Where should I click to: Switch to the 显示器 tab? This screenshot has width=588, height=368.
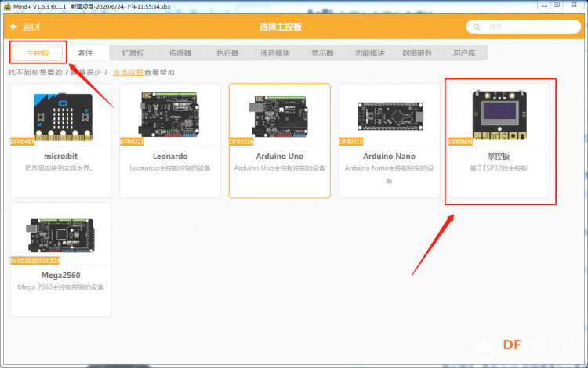pos(322,52)
